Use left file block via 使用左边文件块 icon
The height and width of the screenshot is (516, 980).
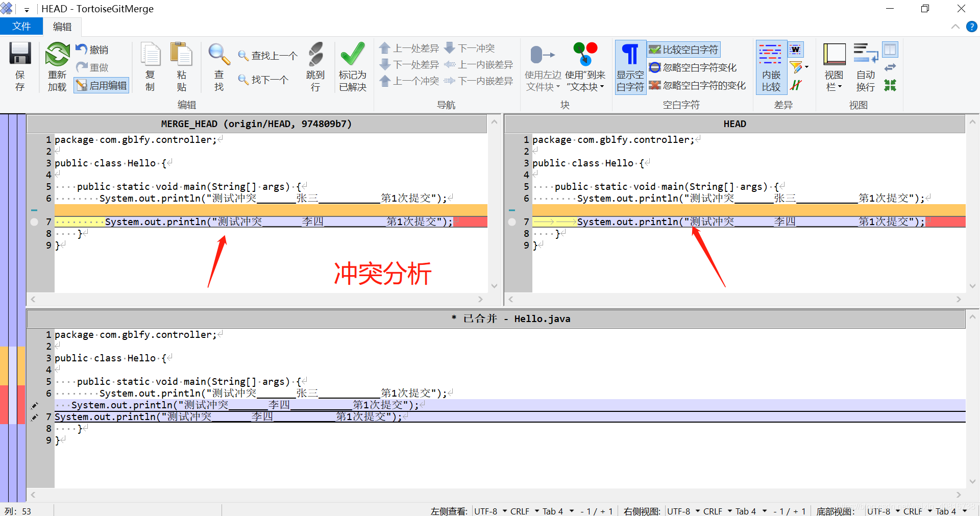point(542,67)
